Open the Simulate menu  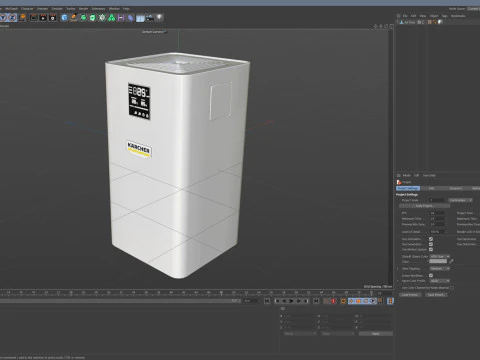pyautogui.click(x=57, y=9)
